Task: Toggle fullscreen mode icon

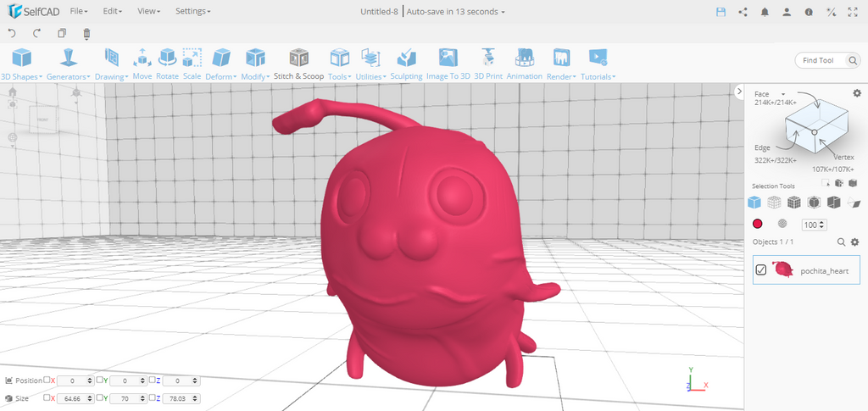Action: [853, 12]
